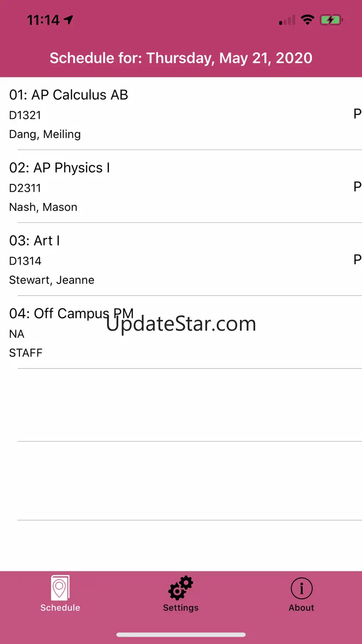Open Settings via the gears icon
Screen dimensions: 362x644
click(x=181, y=588)
